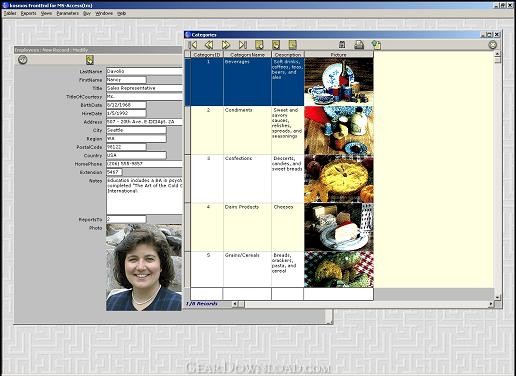Go to previous record in Categories toolbar
Screen dimensions: 516x376
tap(209, 45)
